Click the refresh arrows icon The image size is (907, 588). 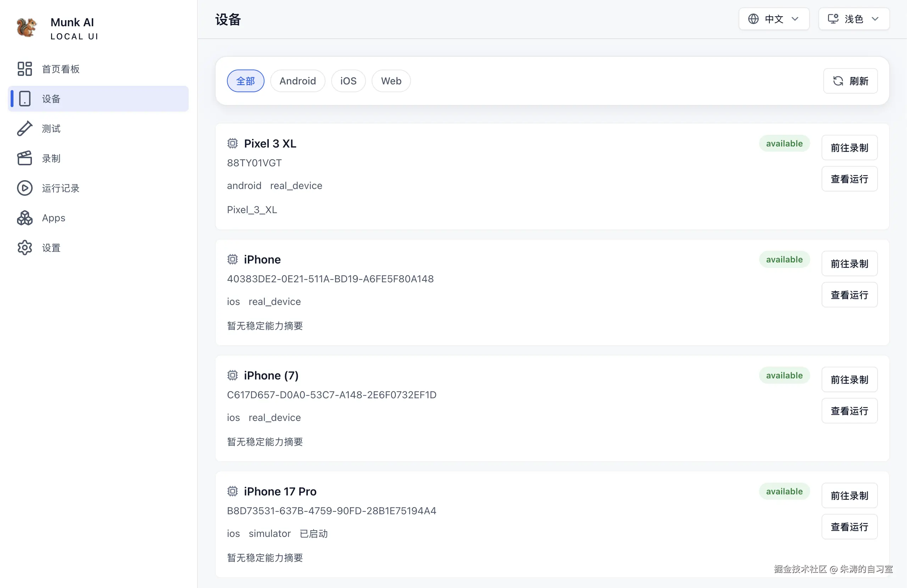838,81
